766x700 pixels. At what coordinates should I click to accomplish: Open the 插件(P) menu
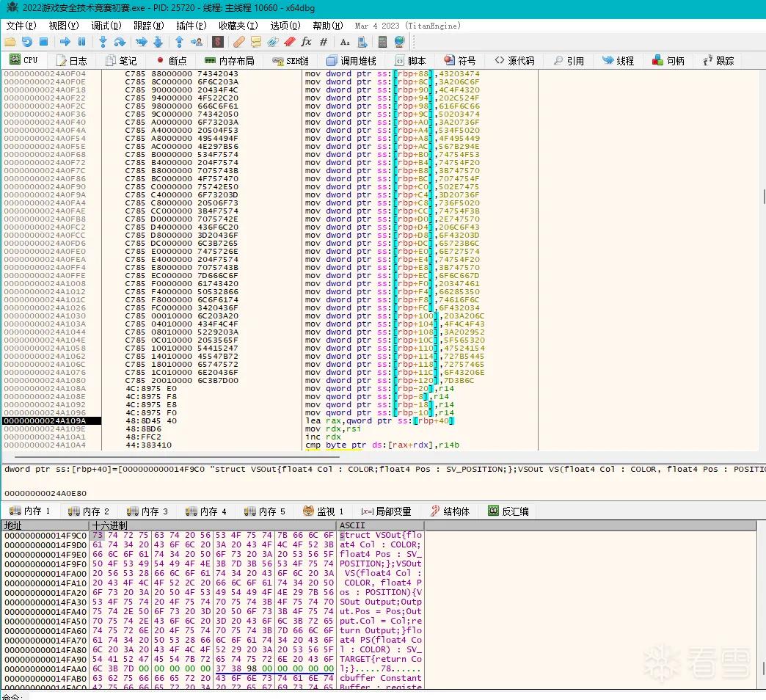tap(191, 26)
